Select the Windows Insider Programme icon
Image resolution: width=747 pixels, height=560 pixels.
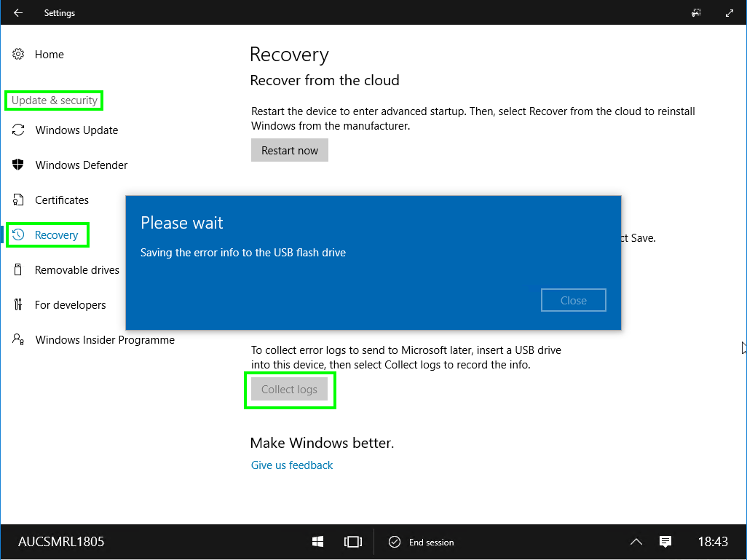point(17,339)
